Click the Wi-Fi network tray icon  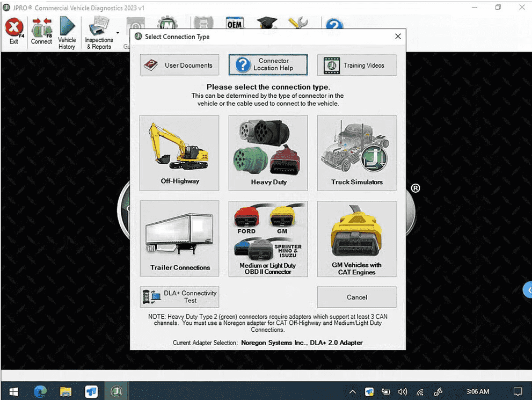click(x=420, y=392)
